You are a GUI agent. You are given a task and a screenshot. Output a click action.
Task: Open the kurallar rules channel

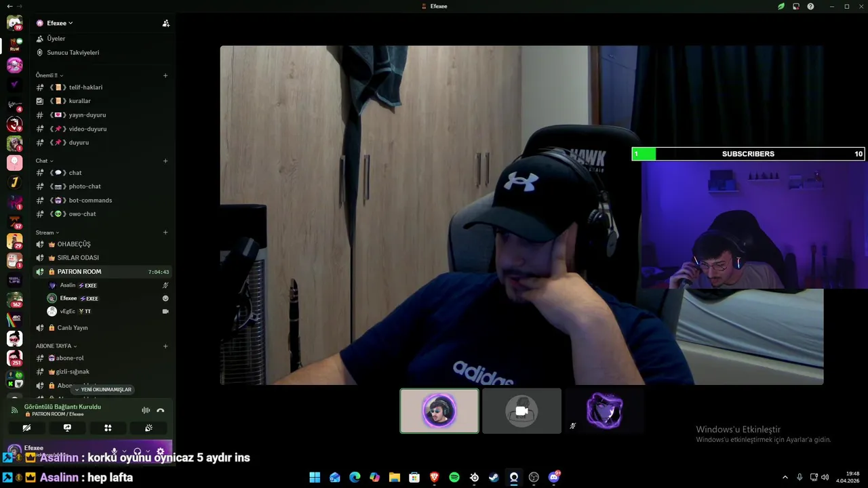(102, 101)
